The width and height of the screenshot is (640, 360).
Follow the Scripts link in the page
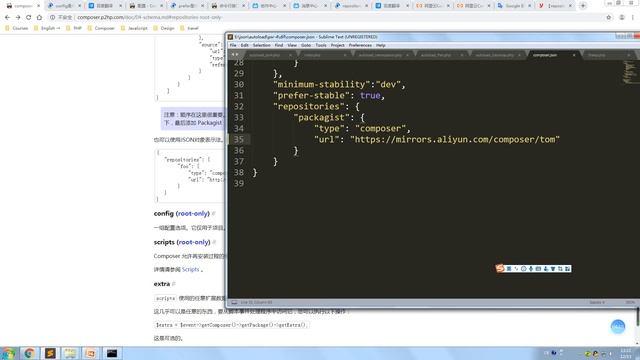[x=190, y=269]
